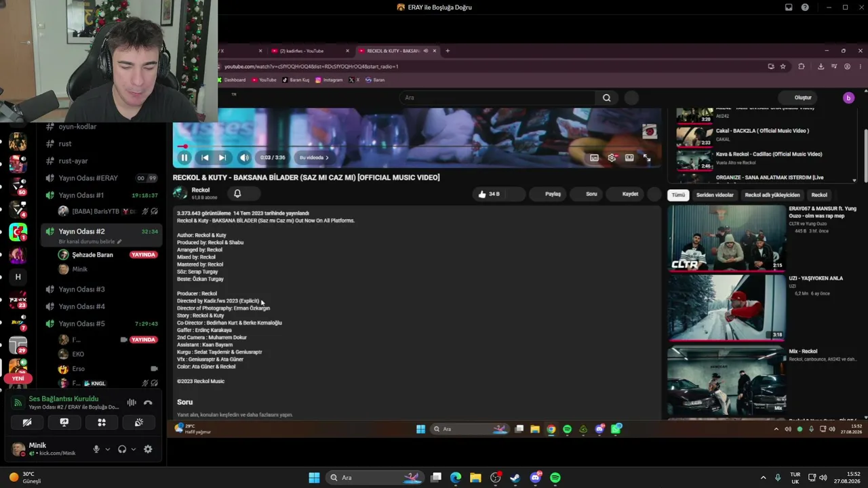Viewport: 868px width, 488px height.
Task: Switch YouTube player to theater mode
Action: tap(629, 157)
